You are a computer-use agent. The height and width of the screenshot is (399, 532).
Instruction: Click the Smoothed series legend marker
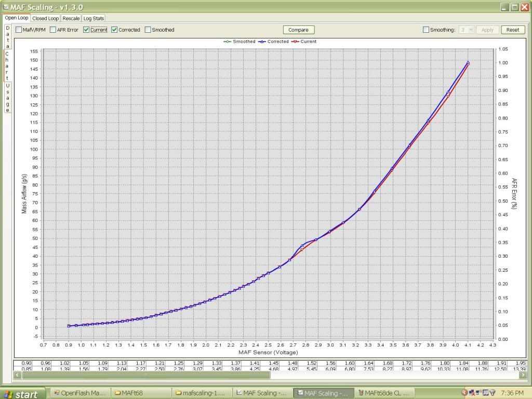coord(227,42)
